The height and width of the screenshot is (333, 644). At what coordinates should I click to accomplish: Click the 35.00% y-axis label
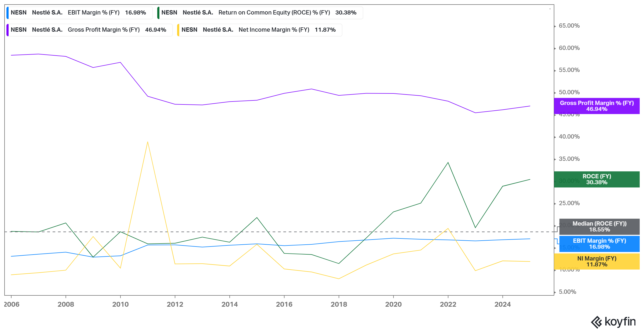pyautogui.click(x=569, y=159)
